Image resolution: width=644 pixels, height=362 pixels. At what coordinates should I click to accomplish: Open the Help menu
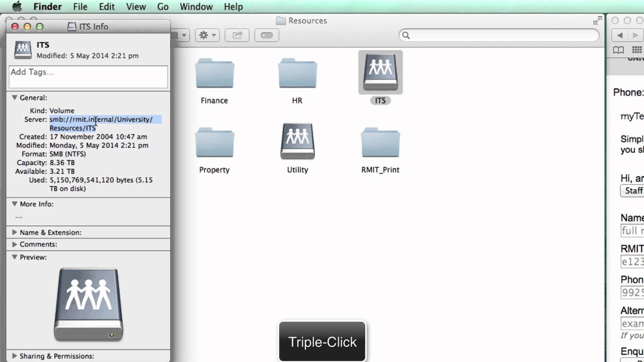click(233, 7)
